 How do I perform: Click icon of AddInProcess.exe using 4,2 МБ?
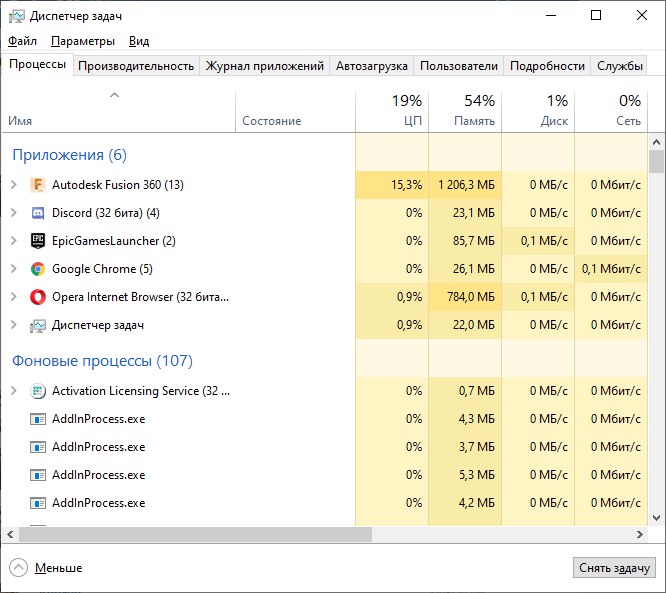38,503
